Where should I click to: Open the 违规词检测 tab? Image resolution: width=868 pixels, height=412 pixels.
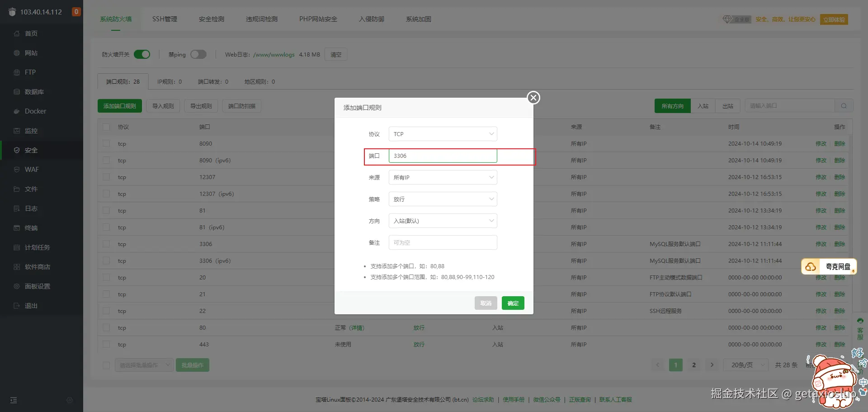262,19
